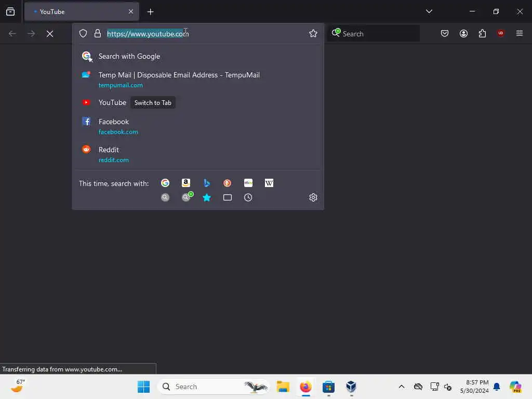The image size is (532, 399).
Task: Open File Explorer from the taskbar
Action: point(283,387)
